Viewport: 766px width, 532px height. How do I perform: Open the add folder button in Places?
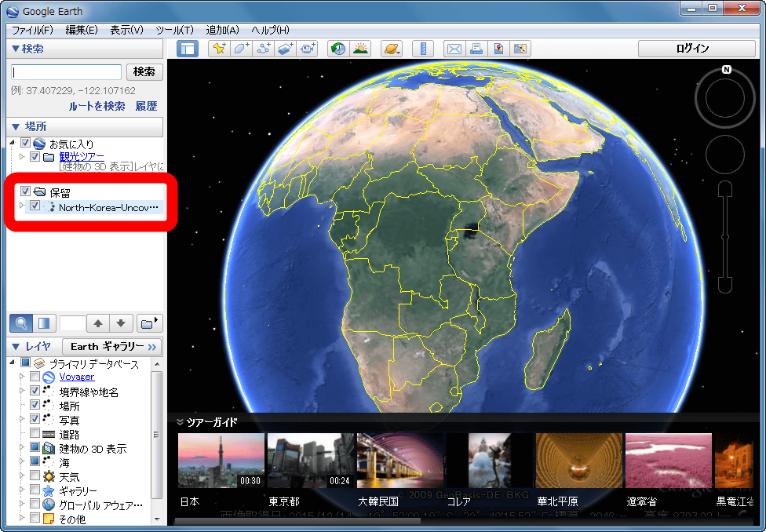click(148, 323)
